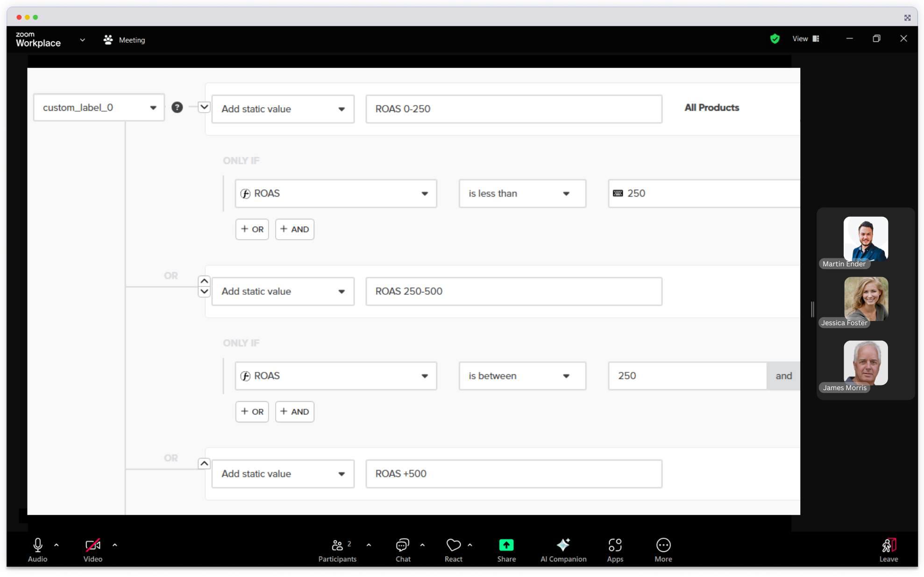Expand the custom_label_0 dropdown
The height and width of the screenshot is (577, 924).
point(99,108)
